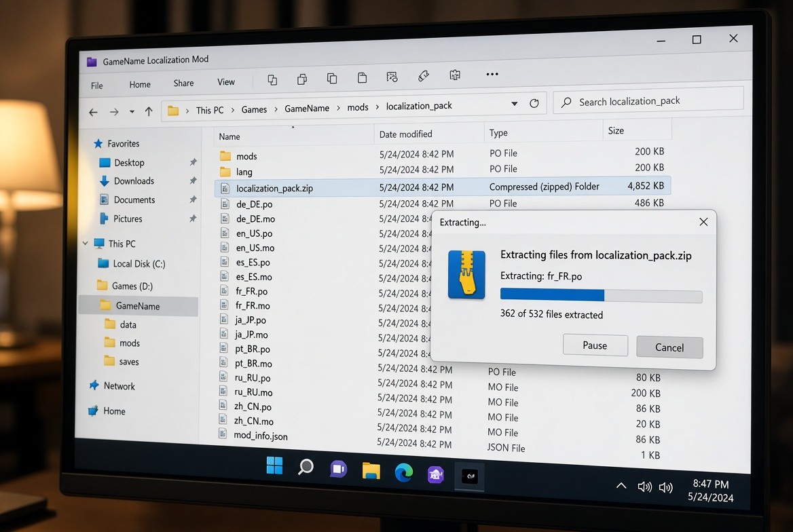Screen dimensions: 793x532
Task: Click the zipper archive icon in Extracting dialog
Action: (x=466, y=275)
